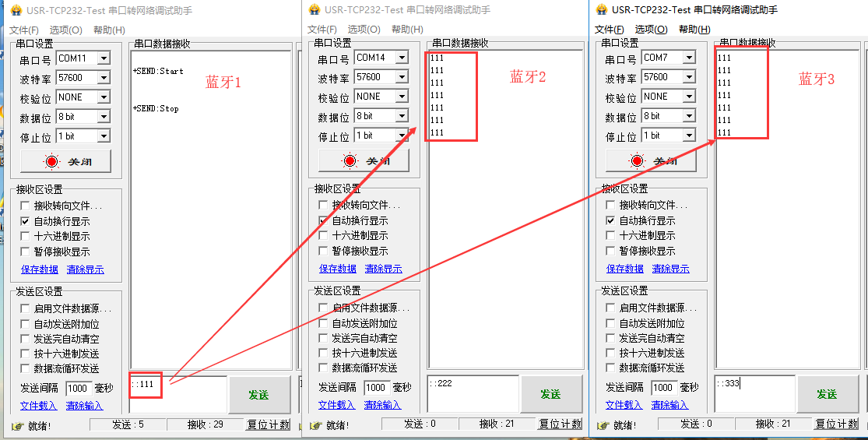Check 数据流循环发送 in the COM7 window
The height and width of the screenshot is (440, 868).
click(611, 368)
